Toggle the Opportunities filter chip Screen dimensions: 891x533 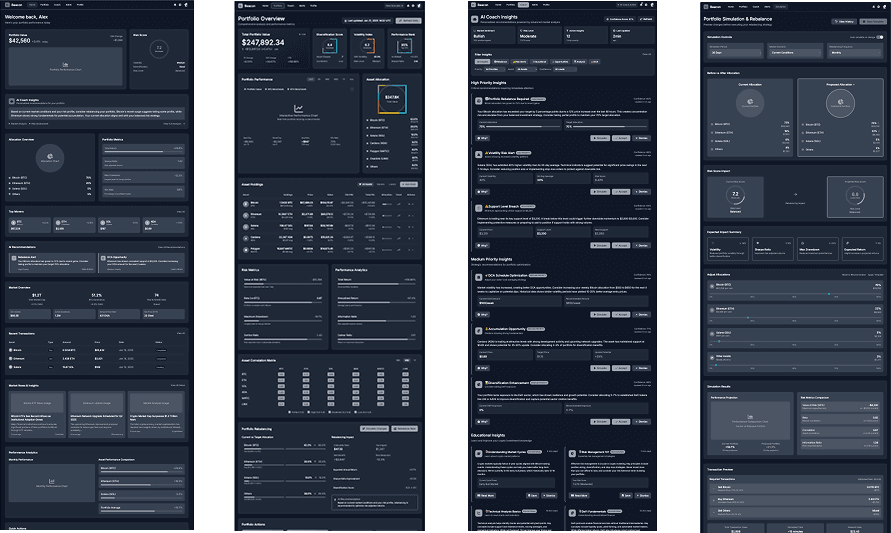tap(560, 61)
